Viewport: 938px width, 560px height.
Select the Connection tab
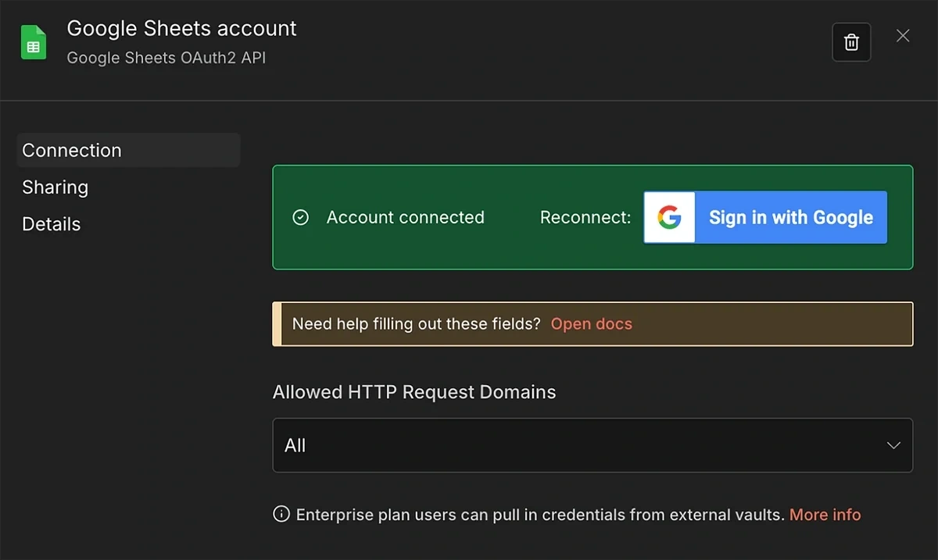click(x=71, y=150)
